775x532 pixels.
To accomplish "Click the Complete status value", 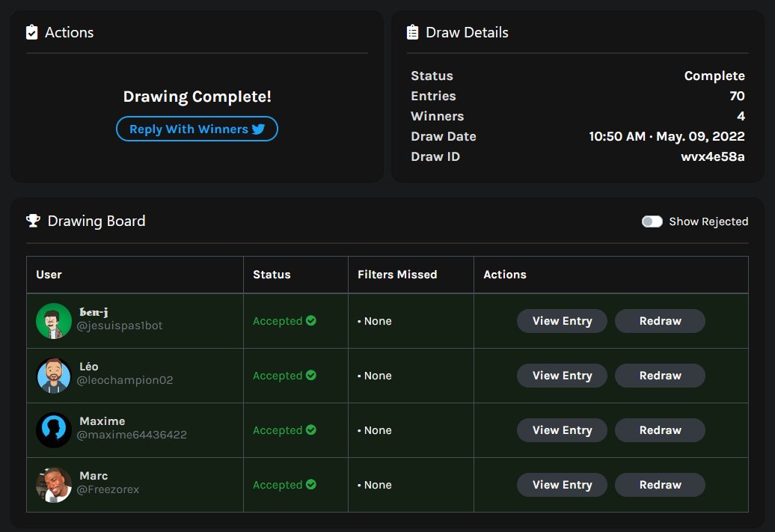I will 714,76.
